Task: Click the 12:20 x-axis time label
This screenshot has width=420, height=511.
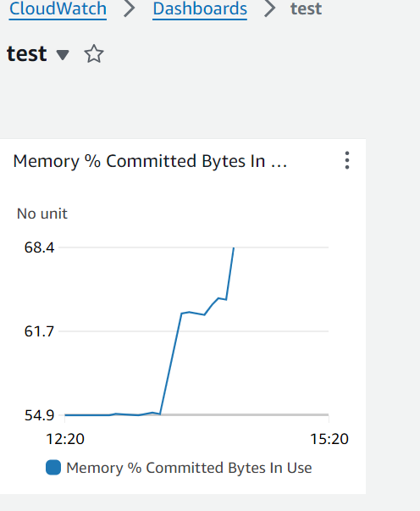Action: [x=65, y=439]
